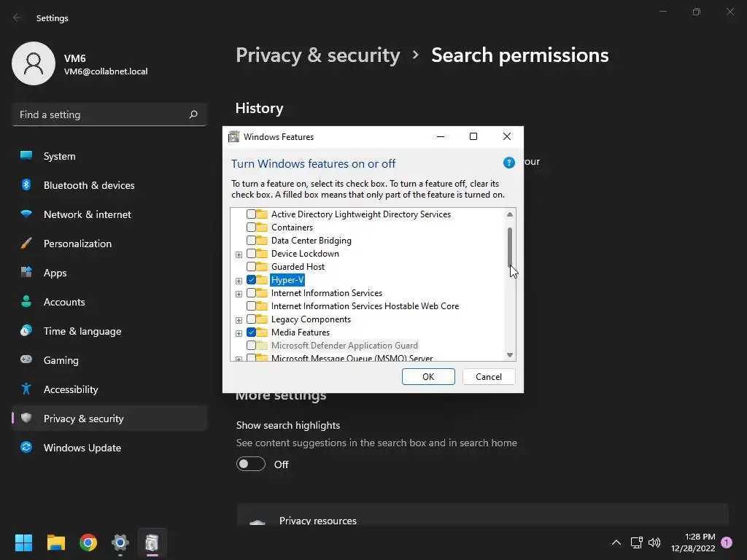Expand the Device Lockdown tree node
This screenshot has height=560, width=747.
[239, 254]
